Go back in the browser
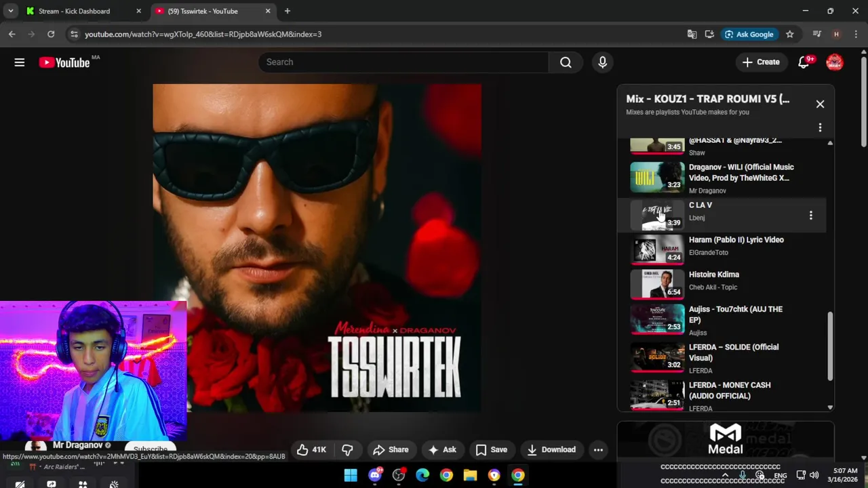 point(12,34)
